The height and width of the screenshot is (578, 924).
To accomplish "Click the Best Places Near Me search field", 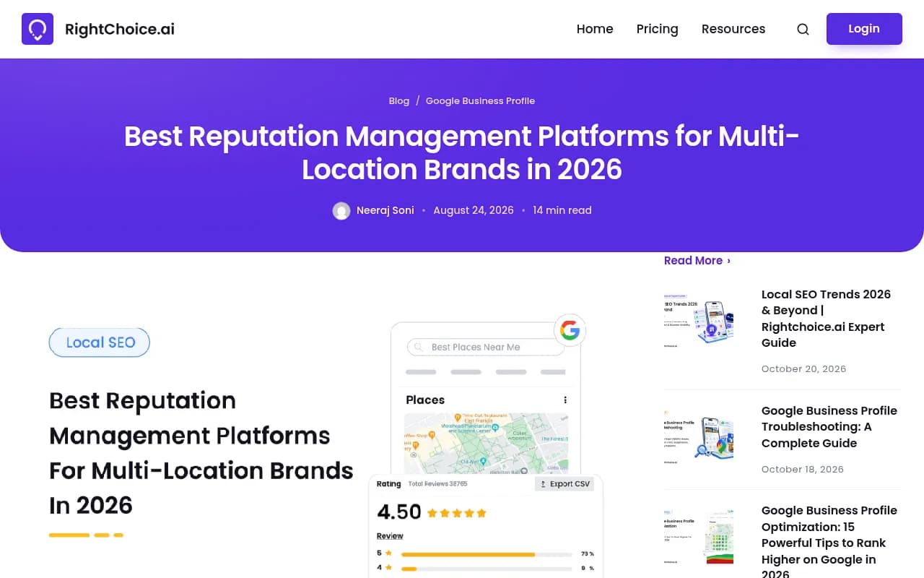I will tap(486, 348).
